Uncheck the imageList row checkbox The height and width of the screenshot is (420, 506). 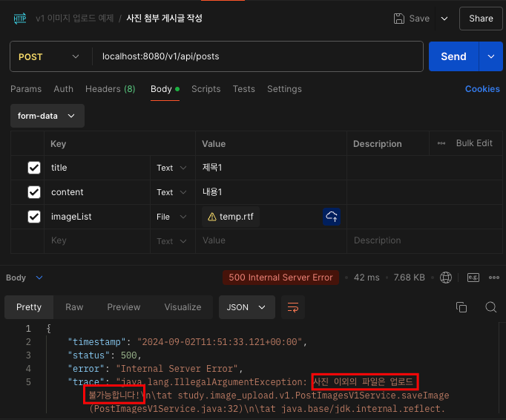[34, 217]
